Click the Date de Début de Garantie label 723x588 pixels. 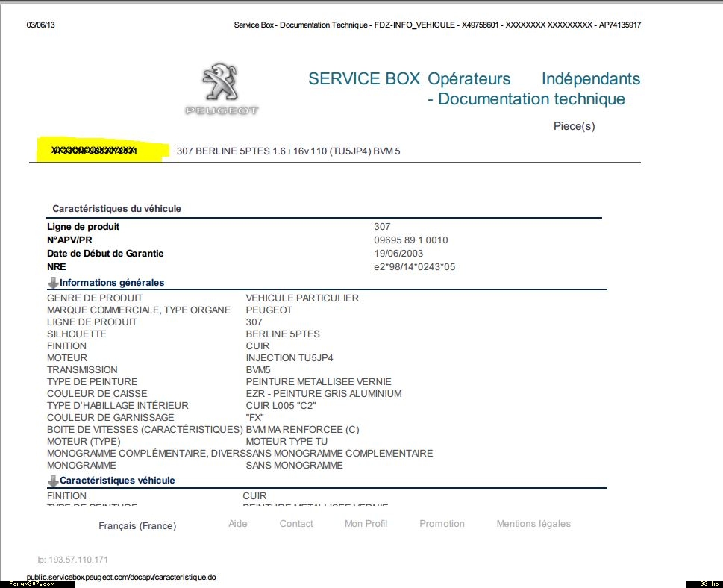pos(105,253)
